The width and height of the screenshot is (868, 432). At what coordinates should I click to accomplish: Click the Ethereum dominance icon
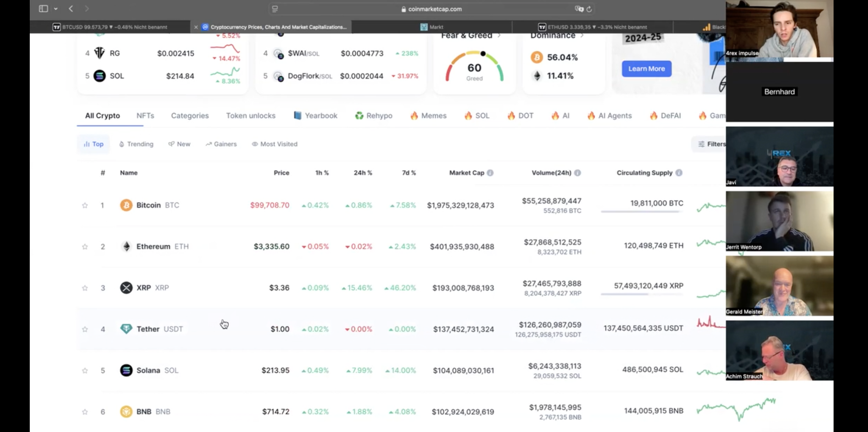pos(537,75)
